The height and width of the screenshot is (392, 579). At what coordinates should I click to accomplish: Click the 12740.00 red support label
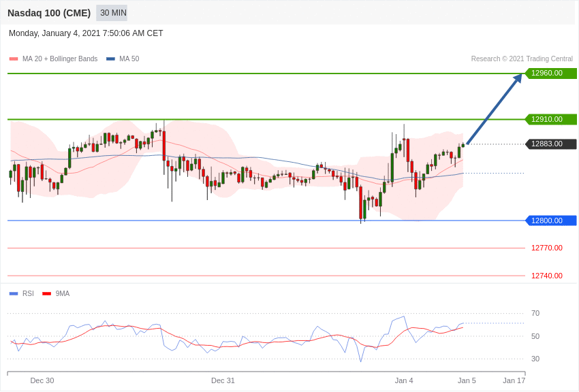point(547,276)
